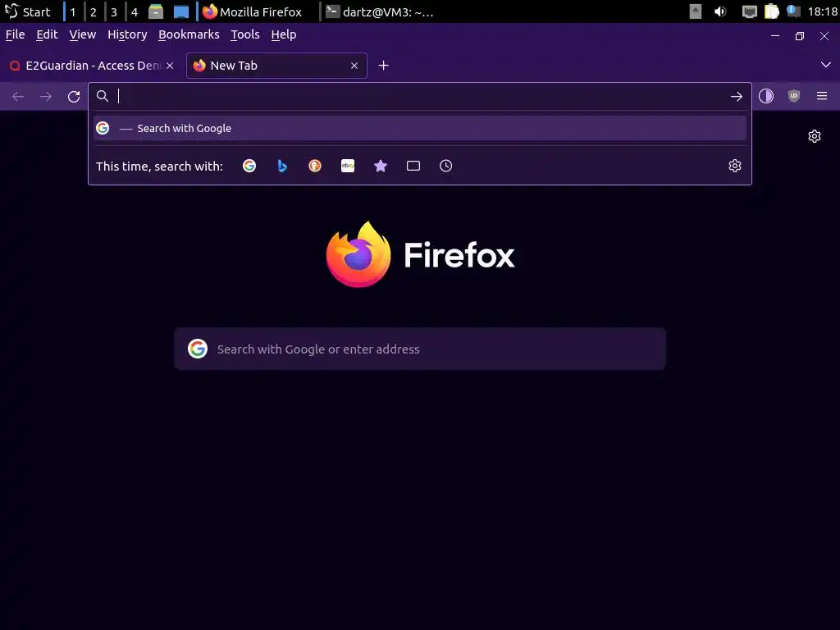
Task: Open new tab page settings gear
Action: [x=815, y=136]
